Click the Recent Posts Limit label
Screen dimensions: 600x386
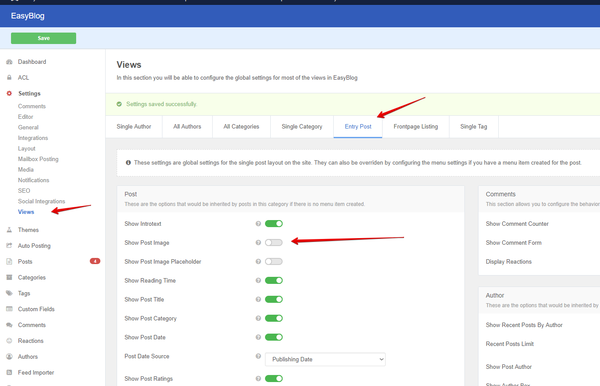pyautogui.click(x=510, y=344)
